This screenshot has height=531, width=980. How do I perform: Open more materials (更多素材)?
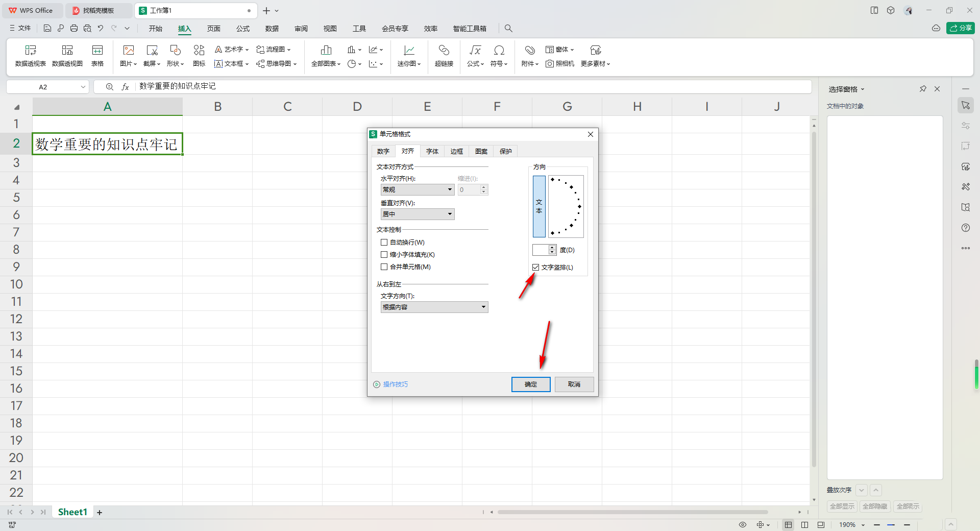click(x=595, y=56)
